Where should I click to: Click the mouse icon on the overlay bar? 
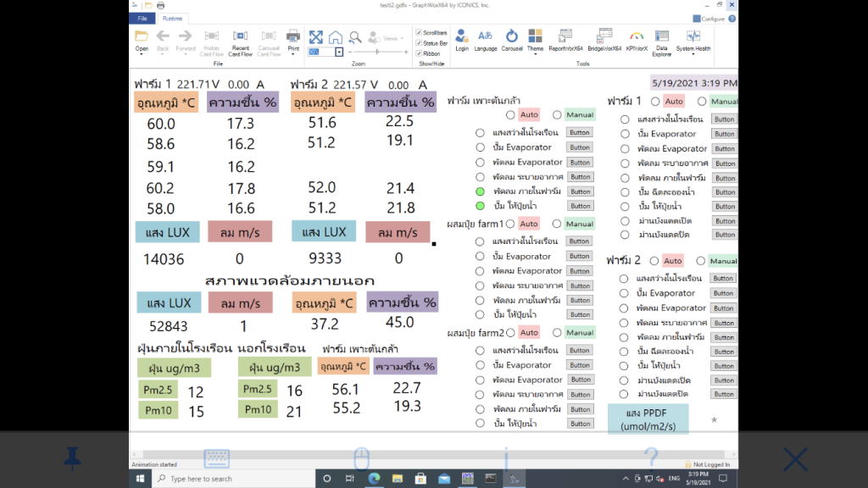[361, 458]
